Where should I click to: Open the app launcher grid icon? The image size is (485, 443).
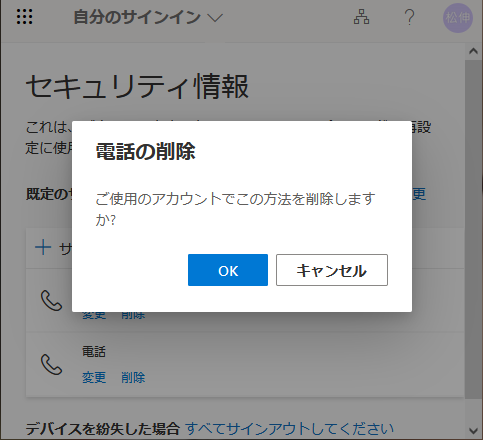[25, 17]
